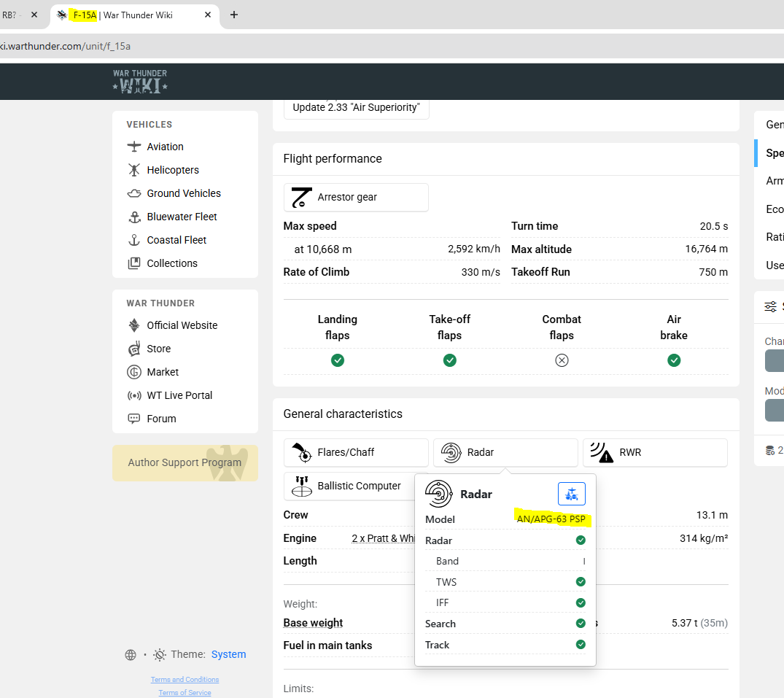Click the 314 kg/m² value
The width and height of the screenshot is (784, 698).
(x=704, y=538)
